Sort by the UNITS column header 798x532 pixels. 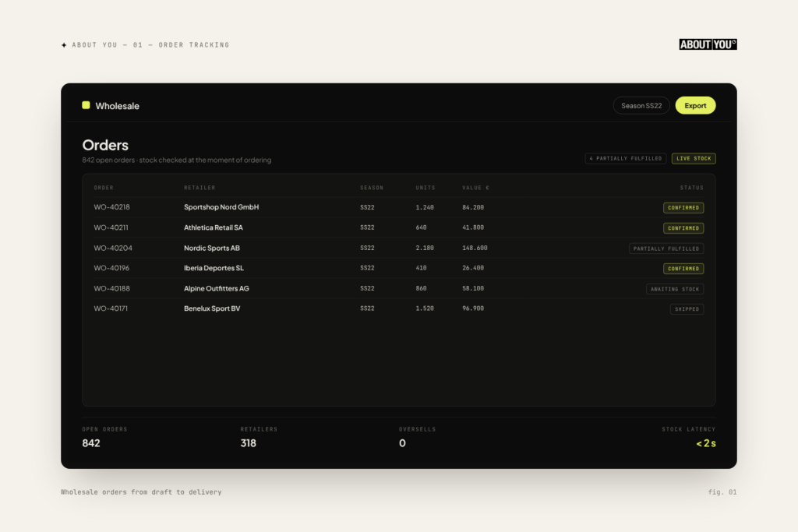click(425, 188)
